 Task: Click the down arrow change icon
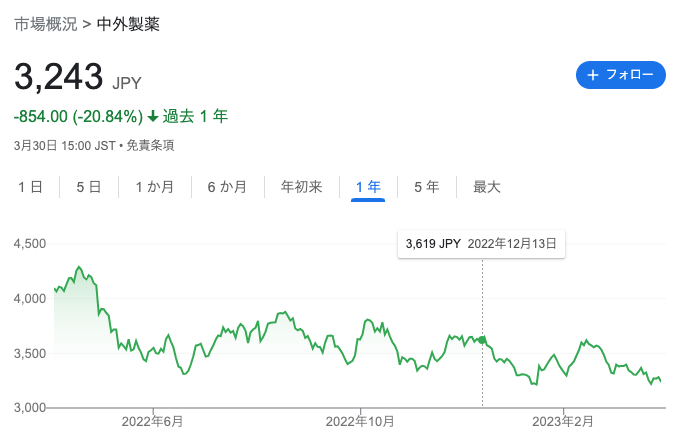coord(153,117)
